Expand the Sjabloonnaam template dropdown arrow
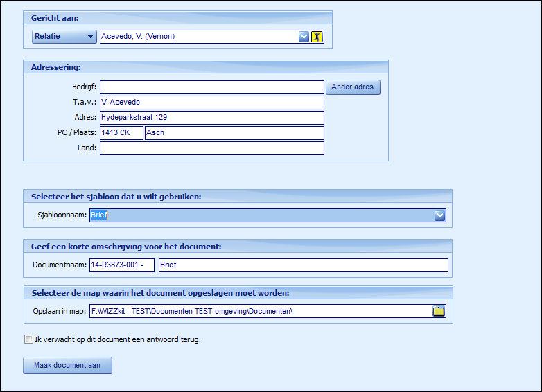Viewport: 542px width, 392px height. [x=439, y=215]
